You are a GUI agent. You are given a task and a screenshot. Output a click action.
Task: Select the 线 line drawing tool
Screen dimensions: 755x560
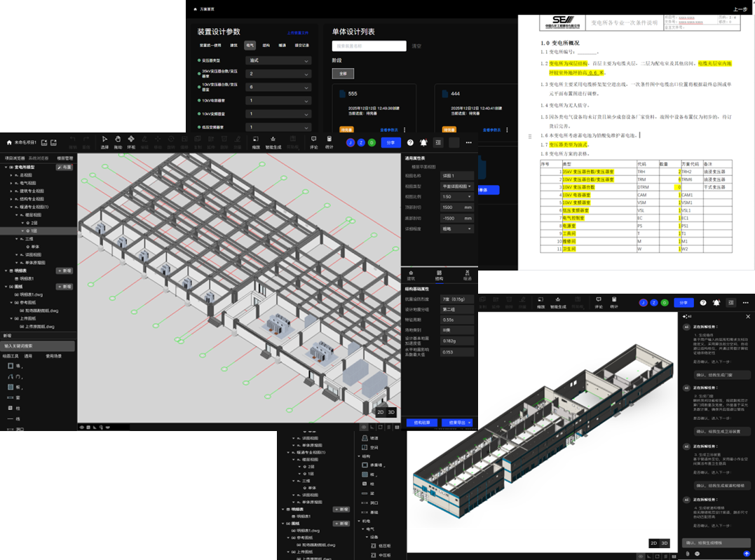click(x=13, y=419)
